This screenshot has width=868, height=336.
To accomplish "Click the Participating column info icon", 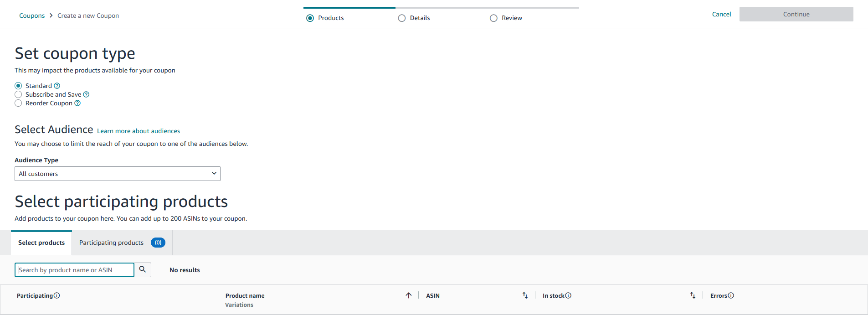I will pos(57,295).
